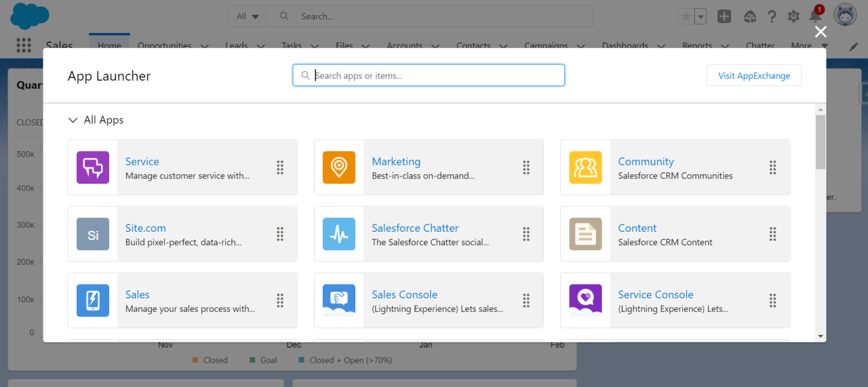Screen dimensions: 868x387
Task: Open the favorites list dropdown arrow
Action: (x=701, y=16)
